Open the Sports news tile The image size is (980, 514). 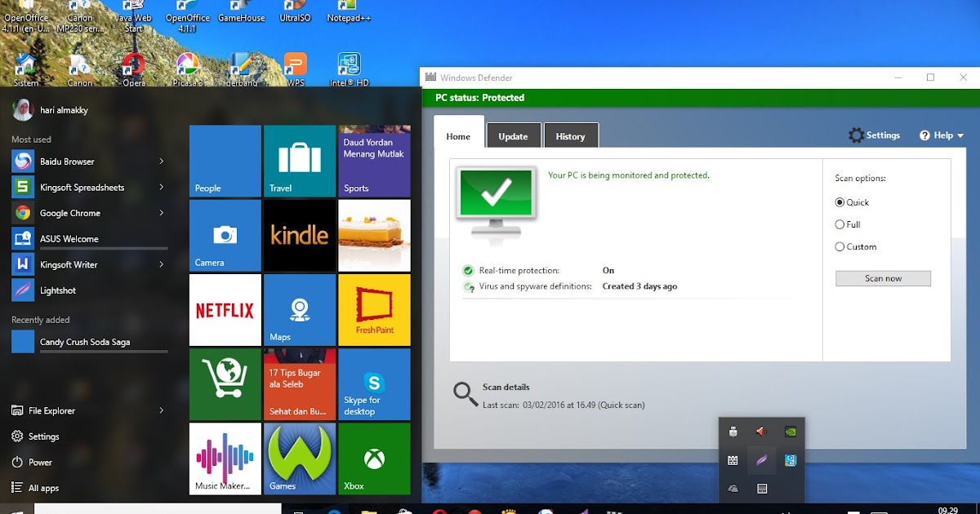(x=374, y=161)
